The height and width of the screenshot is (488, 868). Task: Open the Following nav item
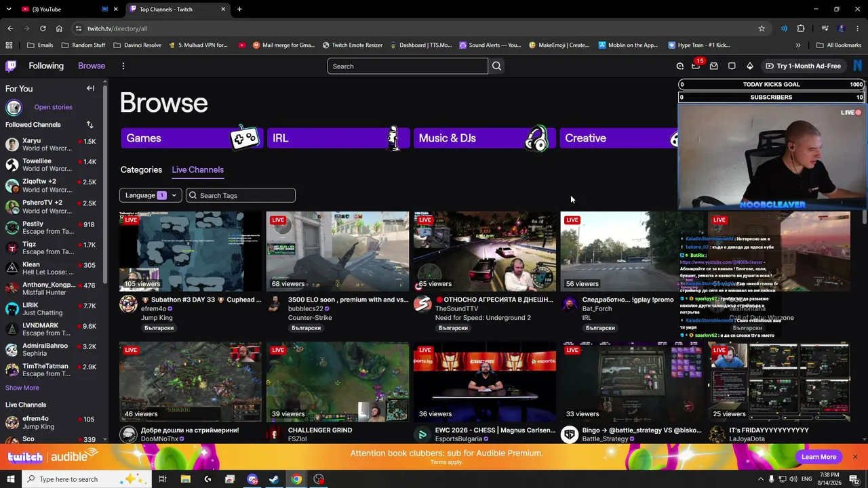click(46, 66)
